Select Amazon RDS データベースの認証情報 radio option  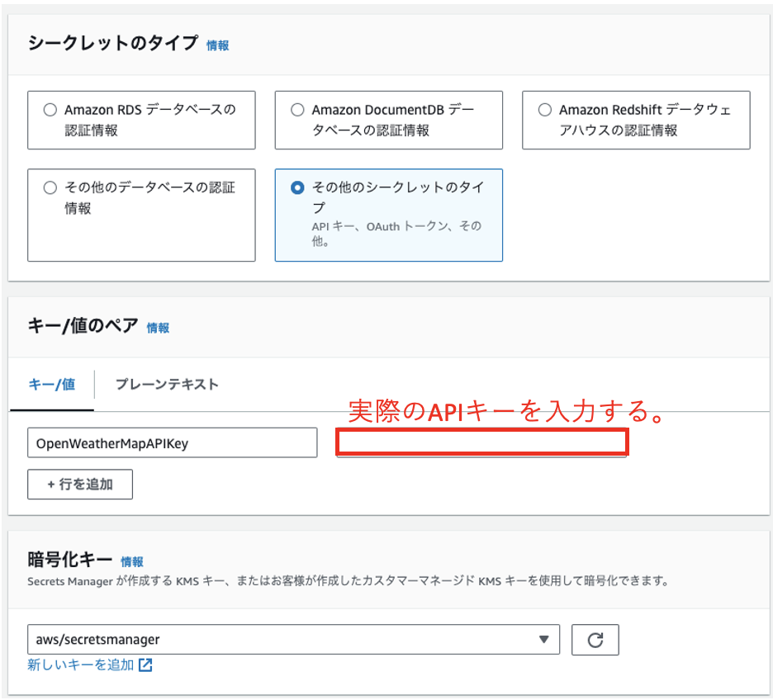tap(50, 110)
